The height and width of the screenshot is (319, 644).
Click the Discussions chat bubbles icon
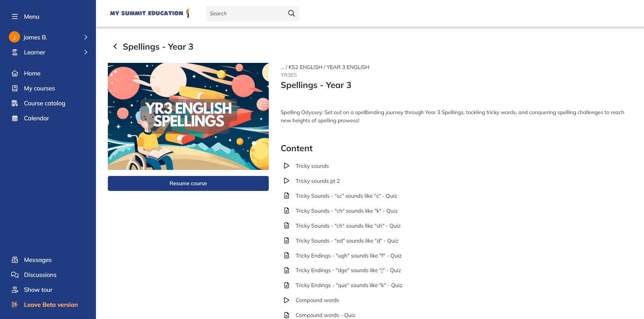coord(15,275)
